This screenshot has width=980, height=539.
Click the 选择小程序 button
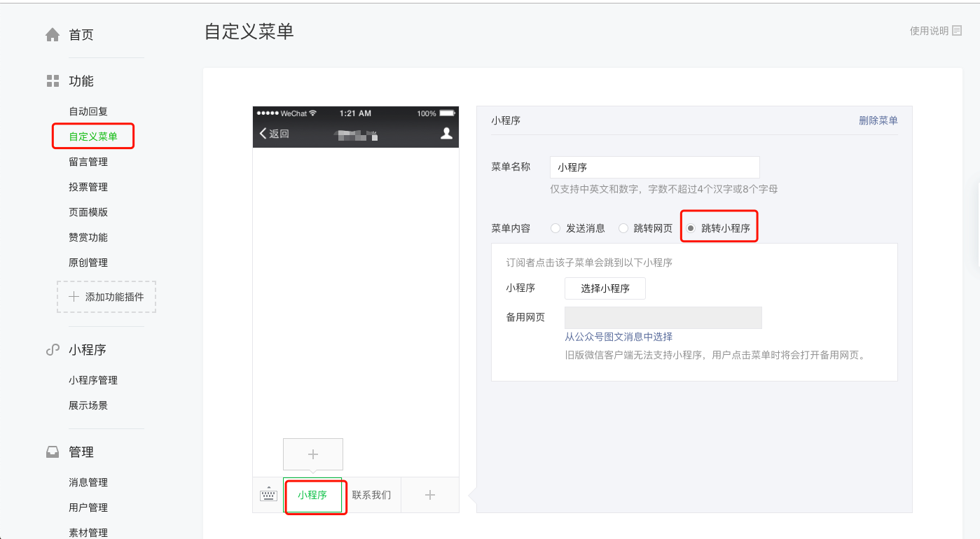(x=605, y=288)
